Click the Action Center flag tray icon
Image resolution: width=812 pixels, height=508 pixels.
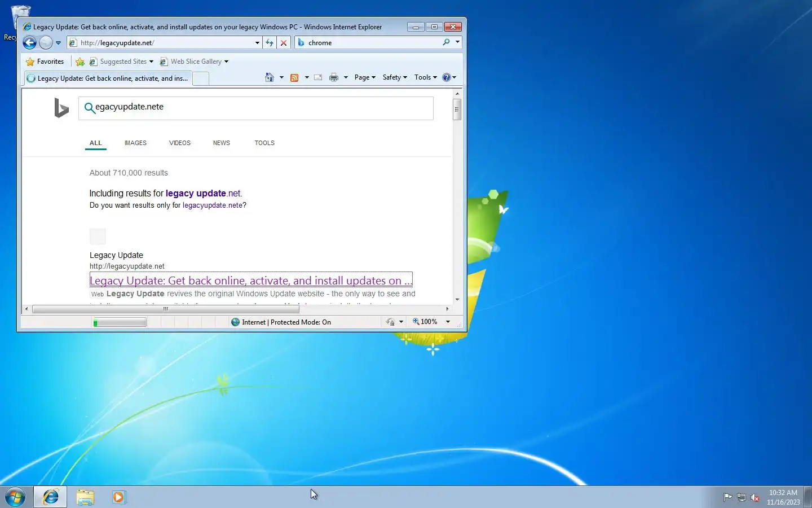727,497
